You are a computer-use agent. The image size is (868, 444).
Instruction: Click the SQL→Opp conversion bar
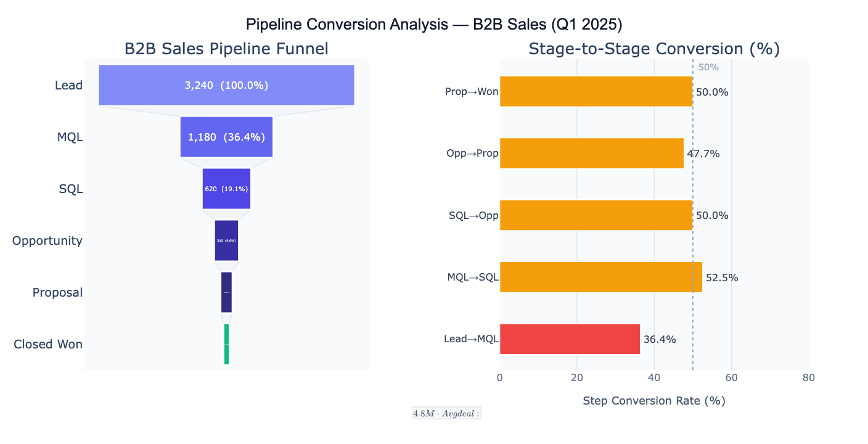[x=596, y=215]
